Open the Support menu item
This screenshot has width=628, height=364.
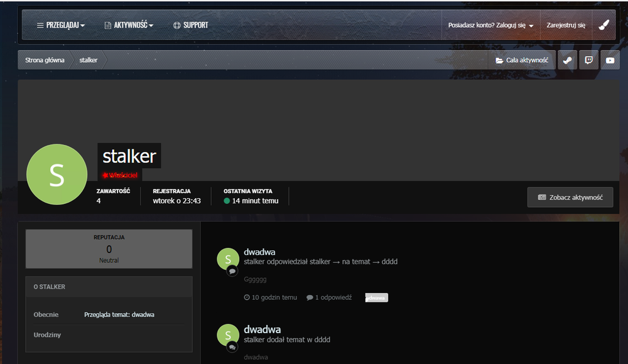[190, 25]
